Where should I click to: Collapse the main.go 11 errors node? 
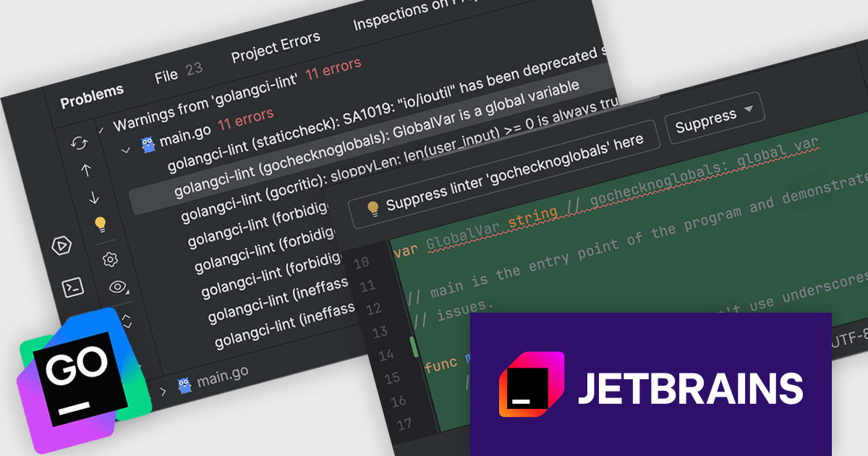pos(127,150)
